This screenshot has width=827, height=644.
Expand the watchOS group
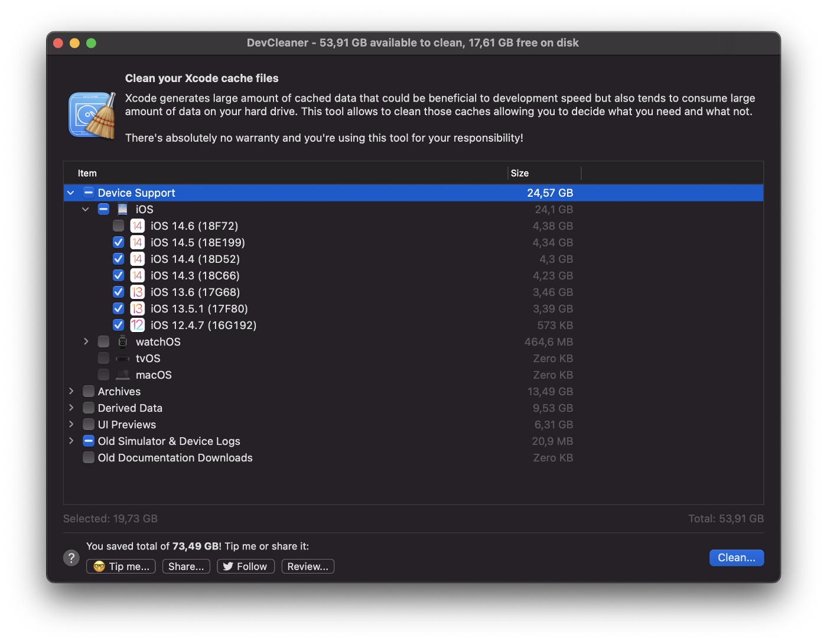coord(86,341)
